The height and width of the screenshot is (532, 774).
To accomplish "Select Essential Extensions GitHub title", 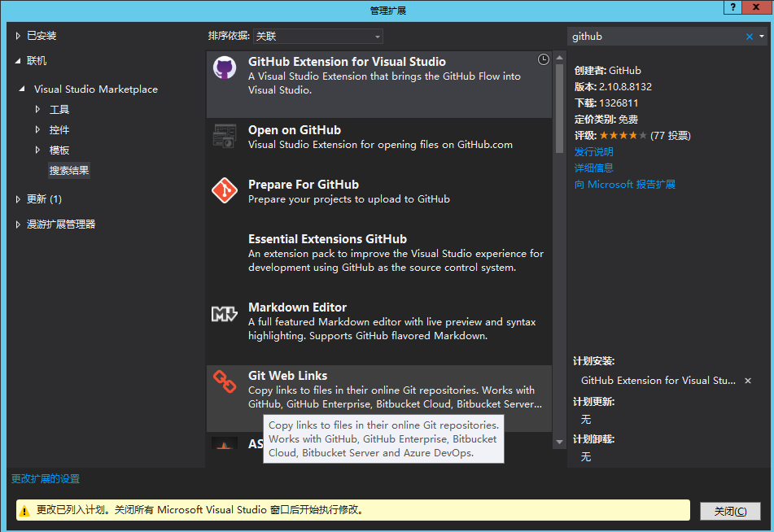I will pos(327,239).
